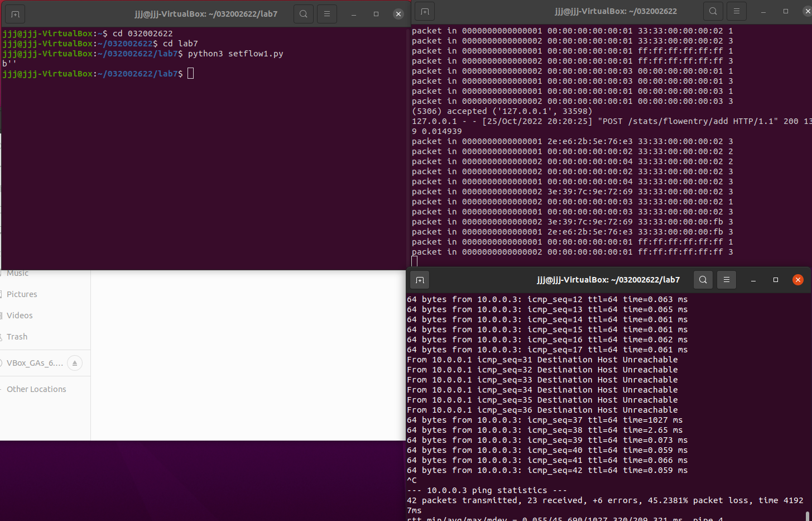The image size is (812, 521).
Task: Click the search icon in the ~/032002622 terminal
Action: coord(713,11)
